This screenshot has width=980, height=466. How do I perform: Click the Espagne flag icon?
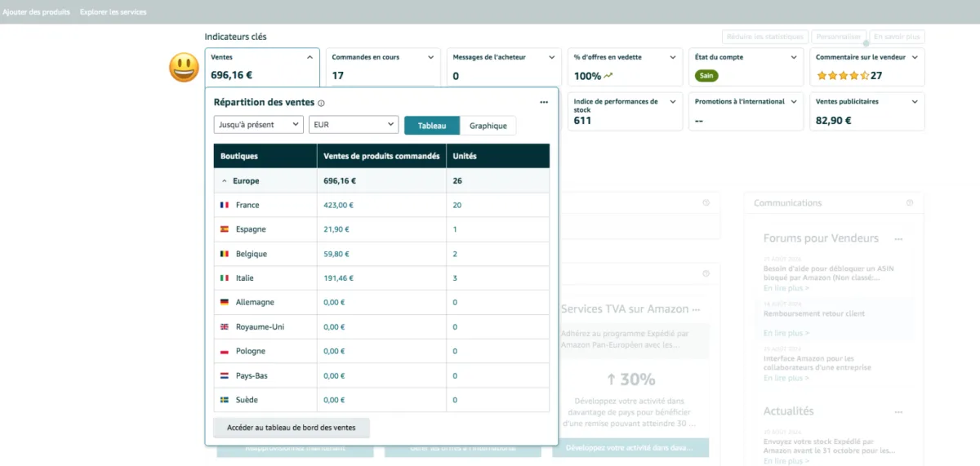[225, 229]
